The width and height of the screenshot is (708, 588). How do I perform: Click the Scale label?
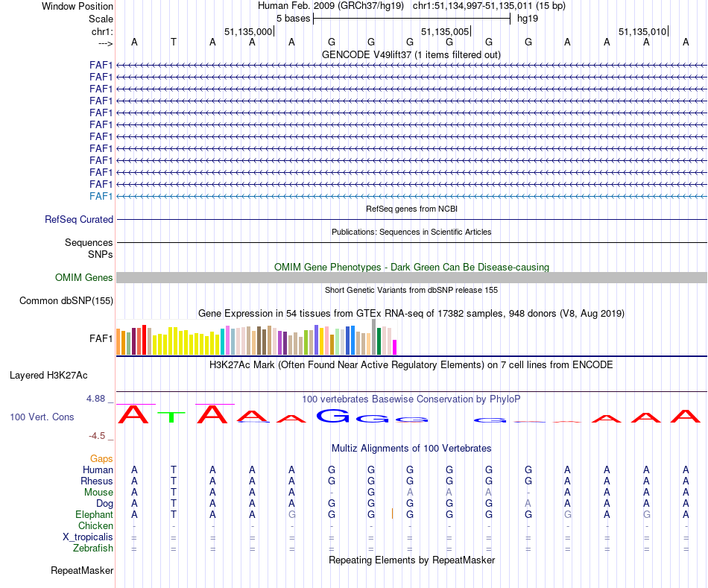(x=101, y=19)
